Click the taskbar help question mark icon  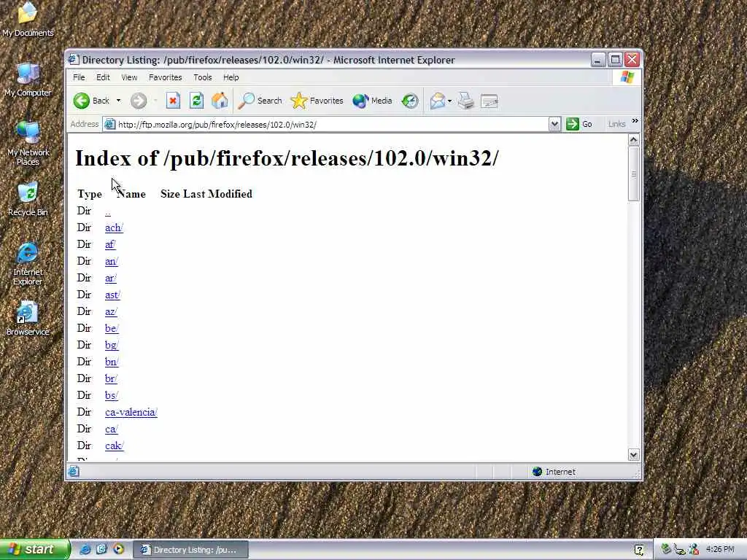(x=639, y=550)
